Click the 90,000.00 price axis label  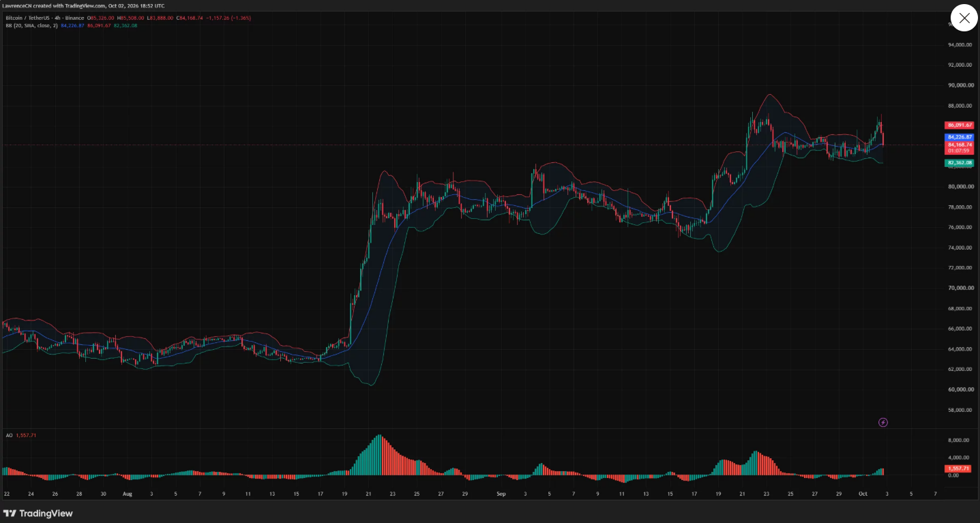[x=960, y=86]
